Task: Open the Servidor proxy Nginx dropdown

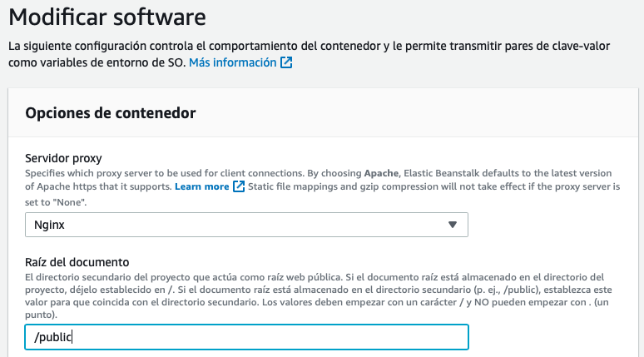Action: click(246, 225)
